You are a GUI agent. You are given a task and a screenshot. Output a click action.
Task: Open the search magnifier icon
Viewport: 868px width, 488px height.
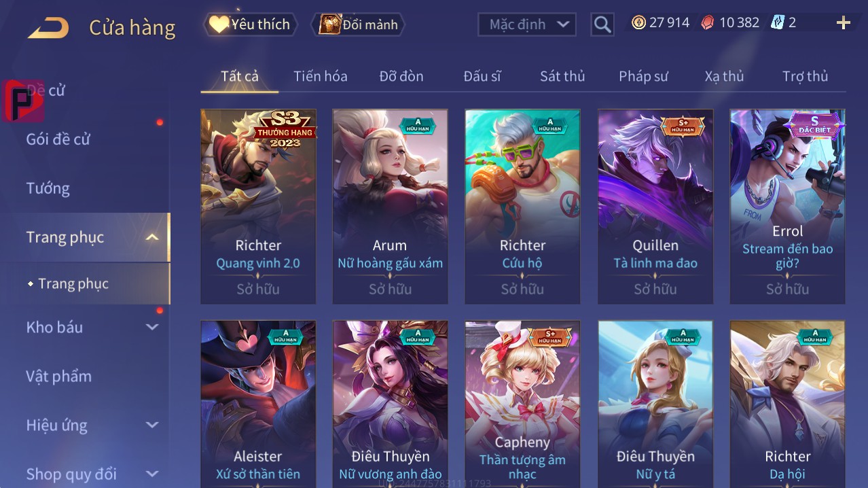point(602,24)
